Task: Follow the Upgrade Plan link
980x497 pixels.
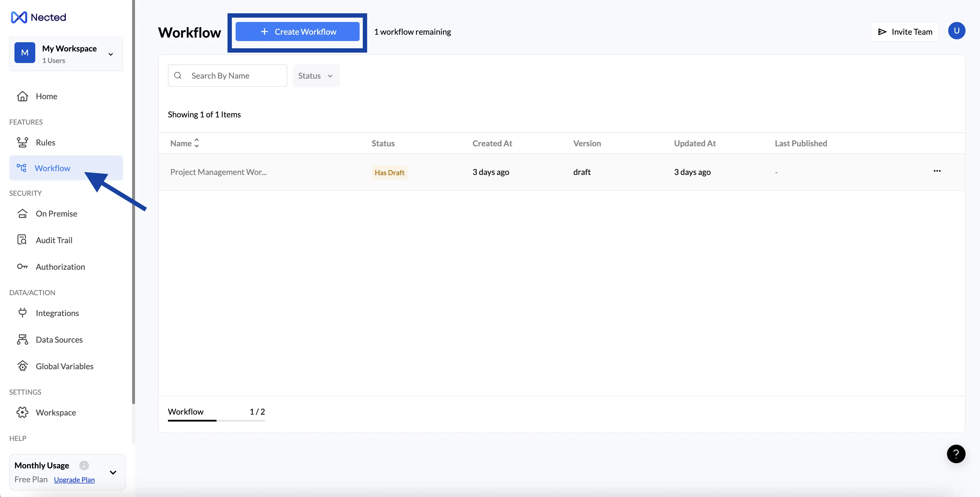Action: (74, 479)
